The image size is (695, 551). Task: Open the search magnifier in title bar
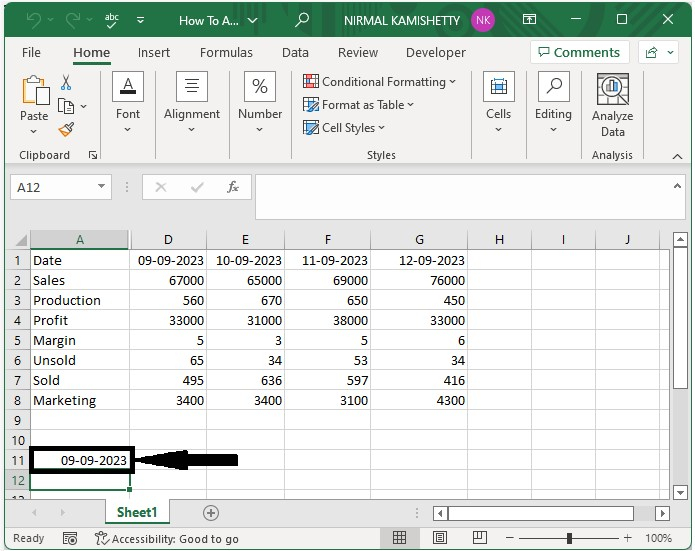click(x=302, y=20)
